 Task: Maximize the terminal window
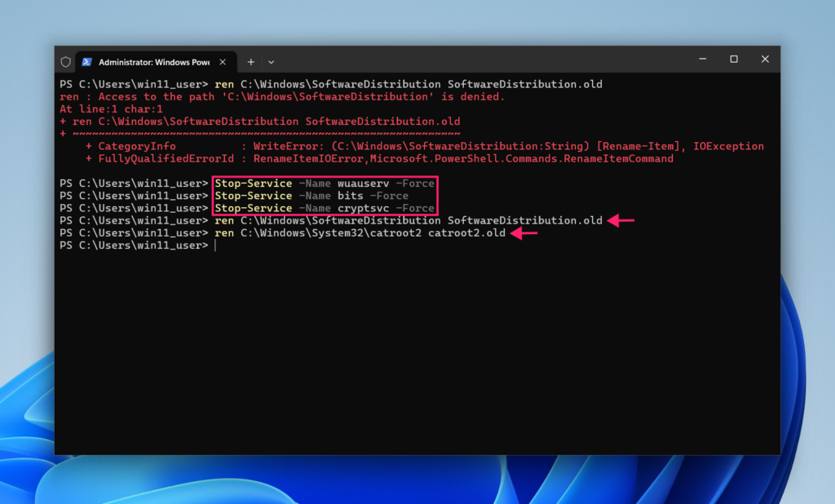(x=734, y=60)
